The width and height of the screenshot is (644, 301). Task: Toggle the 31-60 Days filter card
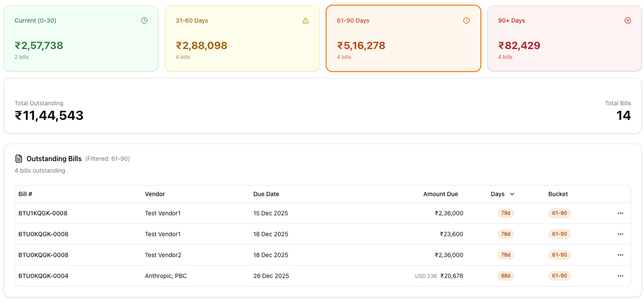[x=242, y=38]
